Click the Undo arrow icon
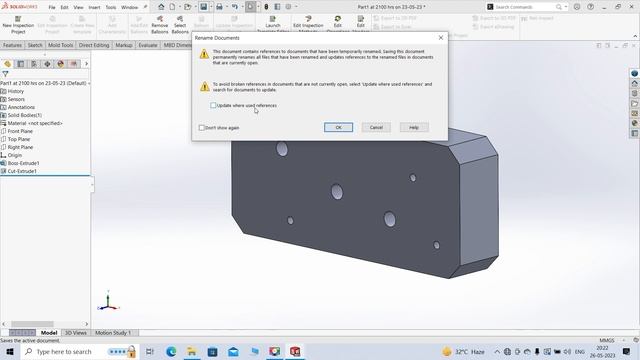 pos(235,7)
